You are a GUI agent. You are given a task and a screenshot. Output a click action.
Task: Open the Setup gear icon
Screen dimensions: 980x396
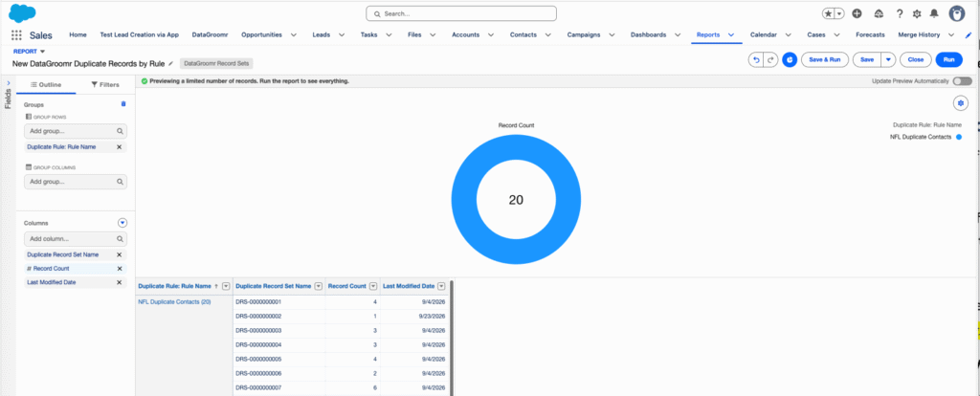917,13
